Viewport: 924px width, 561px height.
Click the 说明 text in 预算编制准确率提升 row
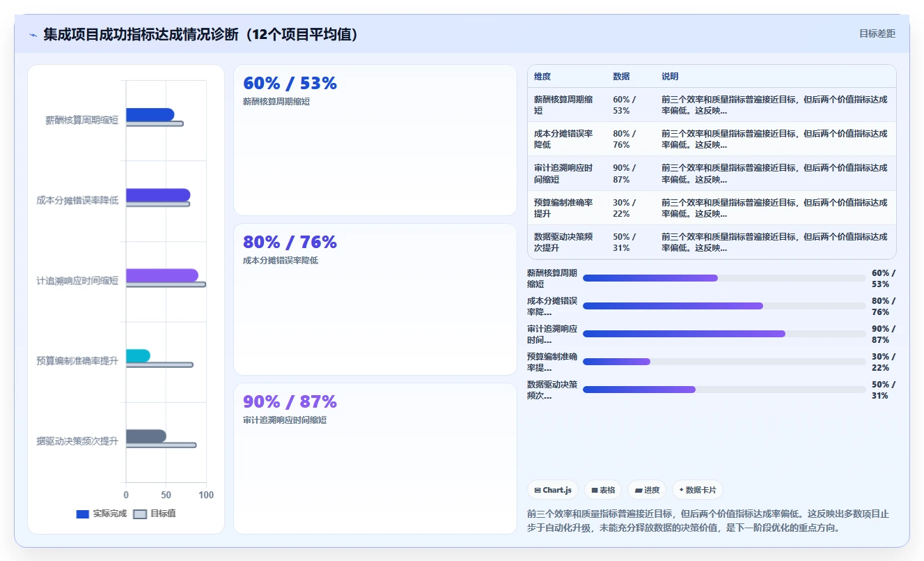pos(774,208)
